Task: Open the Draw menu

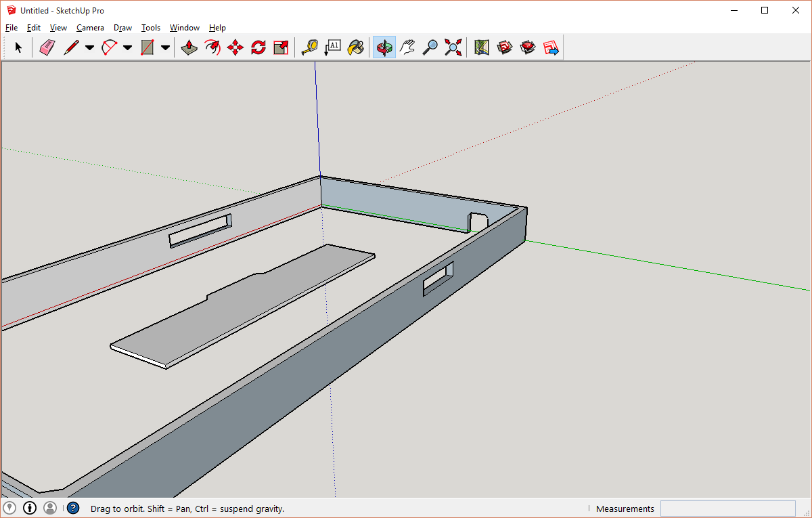Action: pyautogui.click(x=122, y=28)
